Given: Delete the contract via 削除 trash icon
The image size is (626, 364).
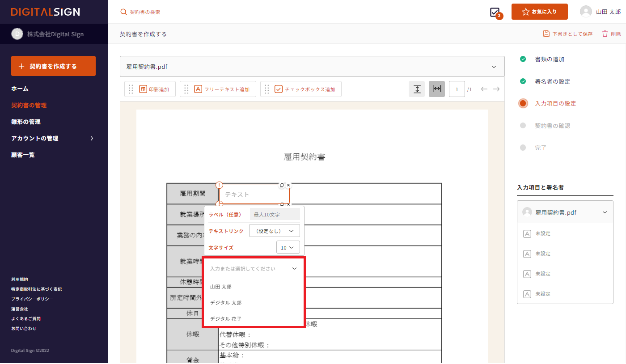Looking at the screenshot, I should (x=611, y=34).
